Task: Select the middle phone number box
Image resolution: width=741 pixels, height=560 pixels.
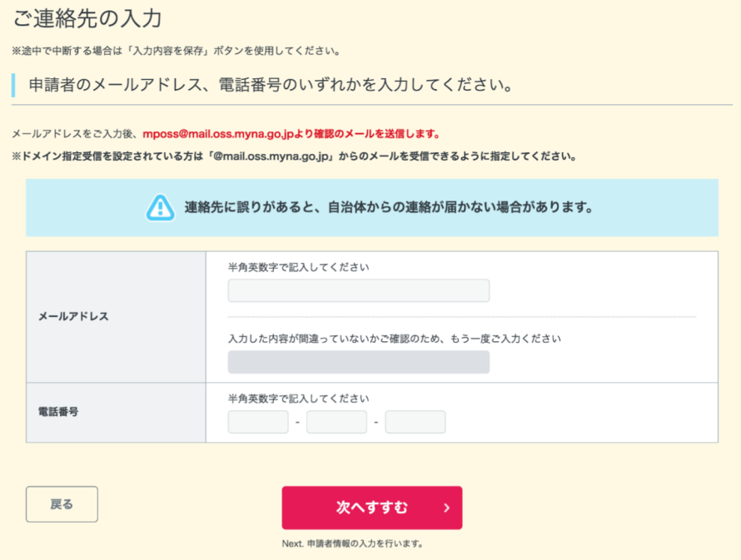Action: [x=336, y=422]
